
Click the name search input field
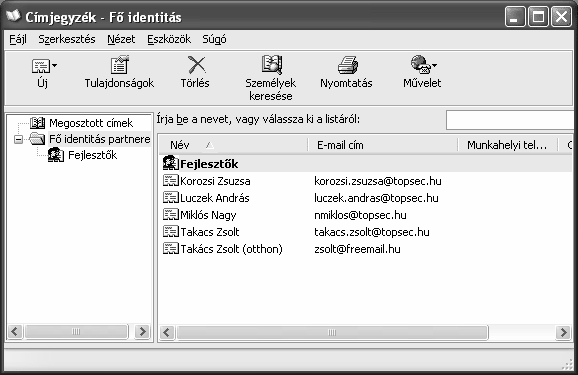[x=512, y=120]
